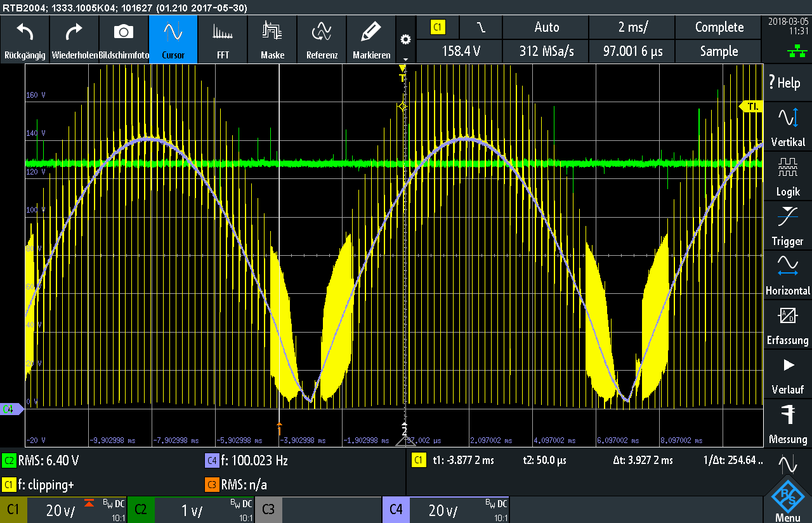Viewport: 812px width, 523px height.
Task: Click the 8.097002 ms time axis label
Action: 681,440
